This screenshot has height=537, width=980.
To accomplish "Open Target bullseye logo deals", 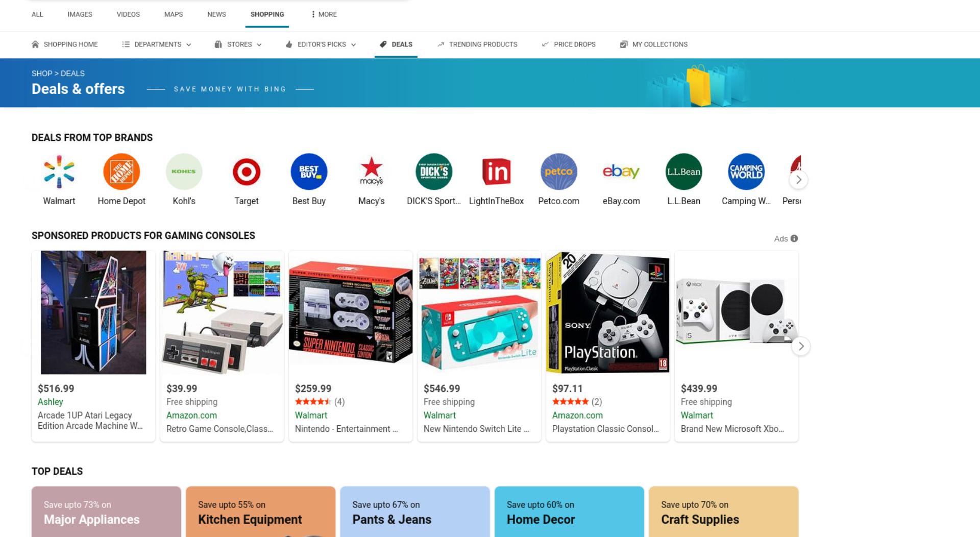I will 247,172.
